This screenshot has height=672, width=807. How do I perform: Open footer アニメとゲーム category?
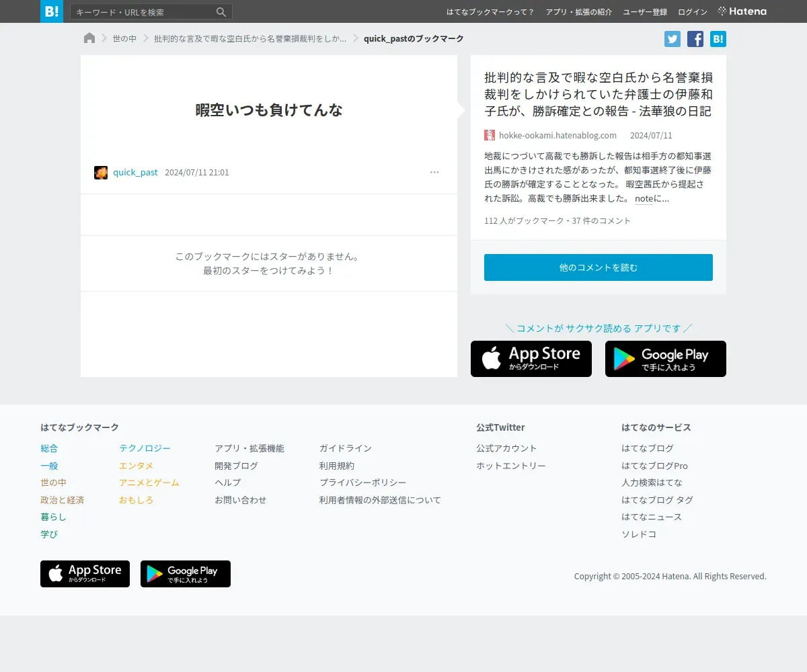149,482
